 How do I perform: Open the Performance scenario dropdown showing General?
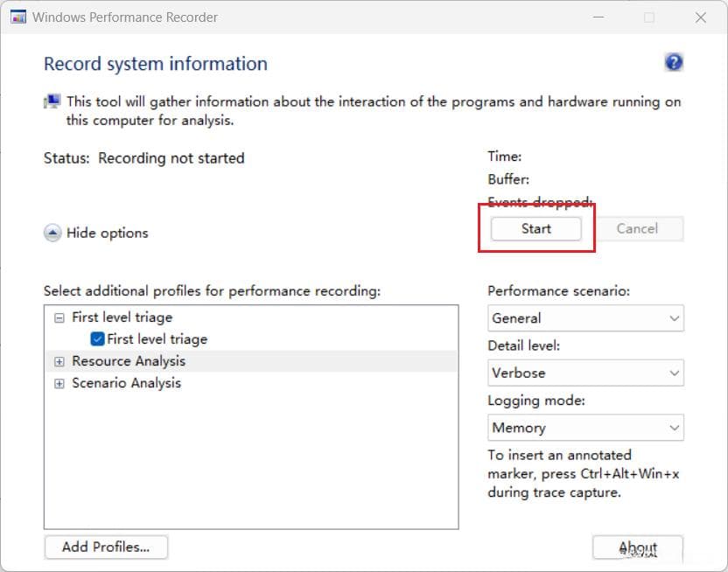[585, 318]
